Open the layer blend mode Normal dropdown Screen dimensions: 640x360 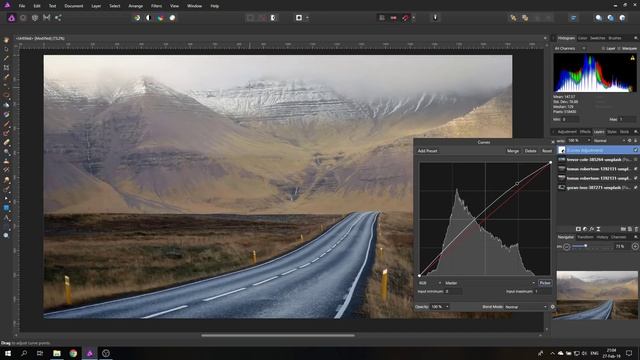(609, 140)
